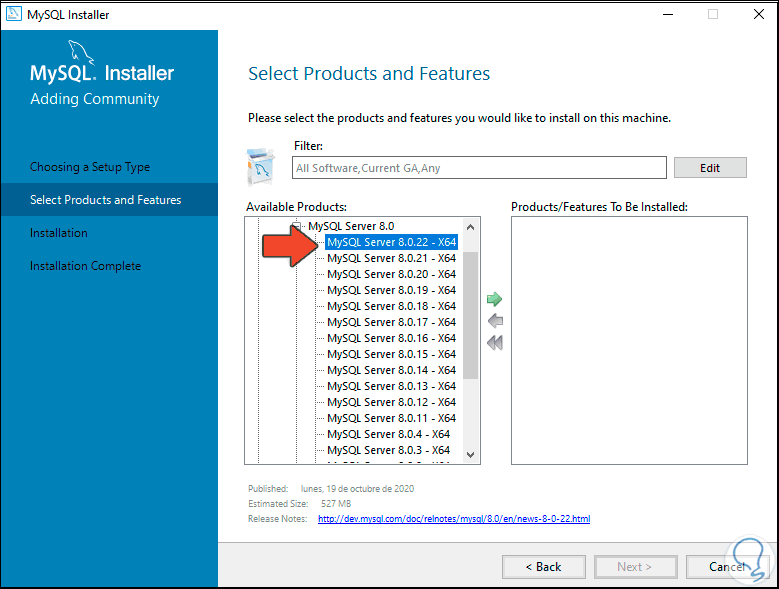Select MySQL Server 8.0.16 - X64

click(x=391, y=338)
